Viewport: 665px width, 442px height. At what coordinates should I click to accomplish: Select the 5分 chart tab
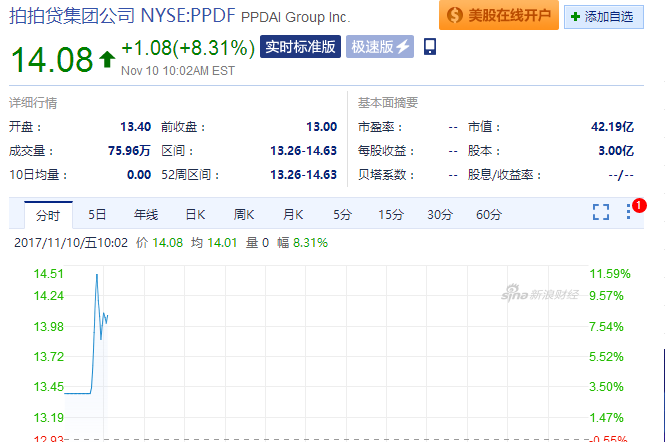pyautogui.click(x=342, y=215)
